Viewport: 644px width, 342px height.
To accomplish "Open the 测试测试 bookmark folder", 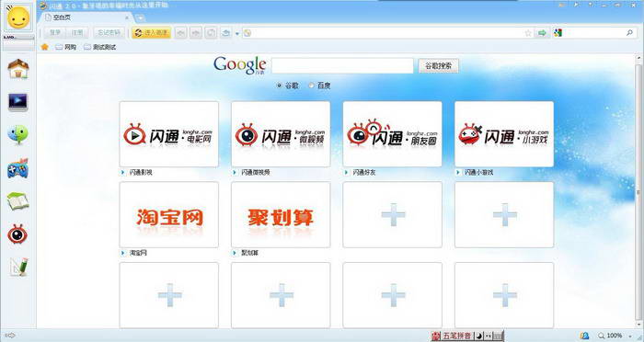I will coord(99,47).
